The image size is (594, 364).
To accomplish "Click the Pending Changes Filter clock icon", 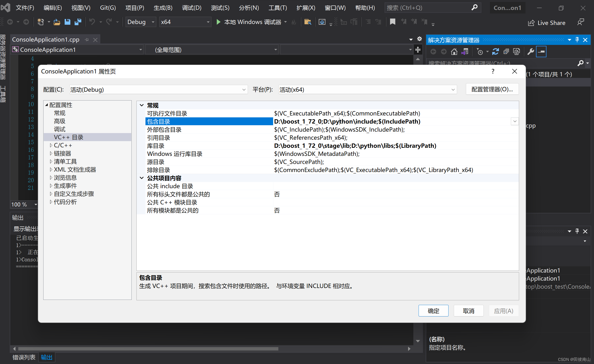I will click(x=480, y=52).
